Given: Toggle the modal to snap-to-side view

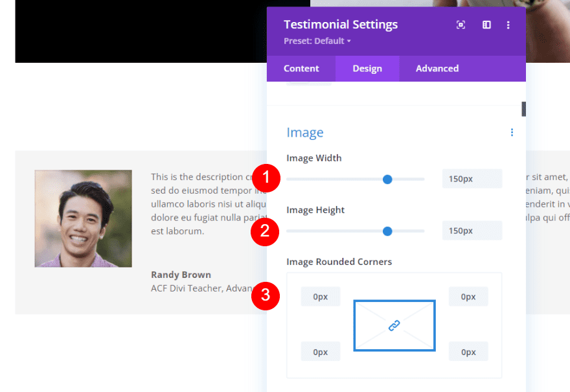Looking at the screenshot, I should point(486,25).
